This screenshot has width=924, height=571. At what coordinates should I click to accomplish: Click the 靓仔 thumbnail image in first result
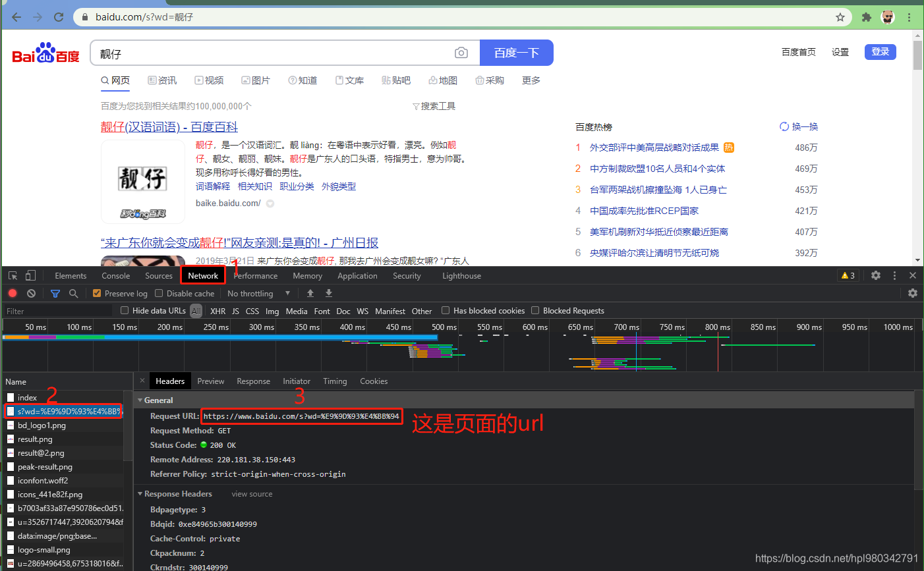click(143, 181)
